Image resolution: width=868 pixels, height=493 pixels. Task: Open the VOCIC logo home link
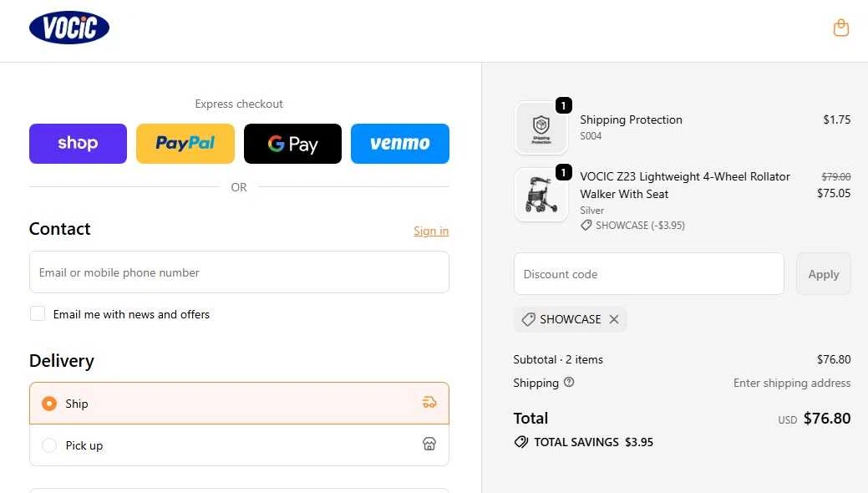(x=69, y=28)
